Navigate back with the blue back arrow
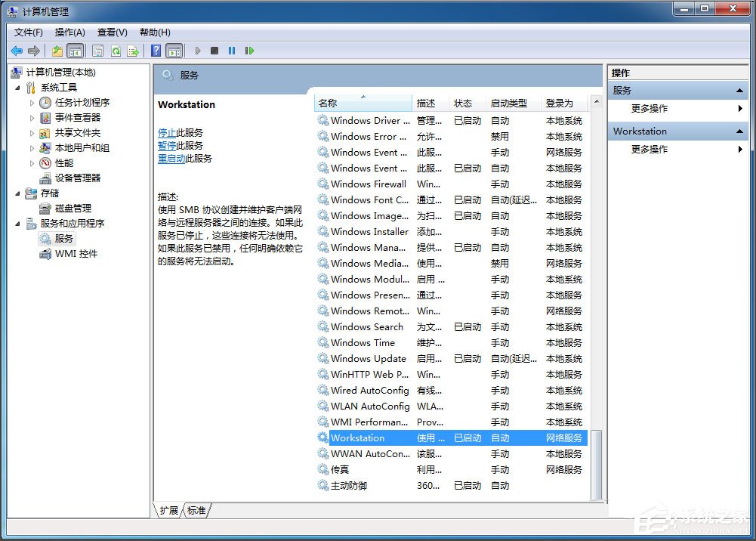 coord(16,51)
